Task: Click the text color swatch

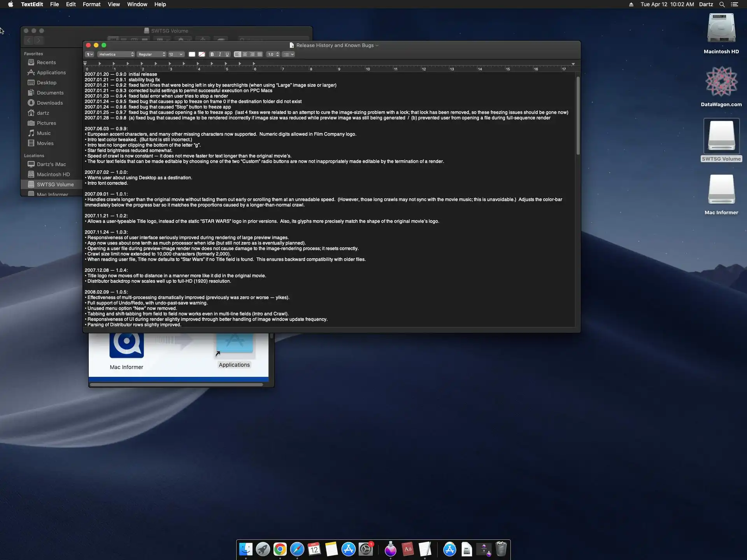Action: [x=192, y=54]
